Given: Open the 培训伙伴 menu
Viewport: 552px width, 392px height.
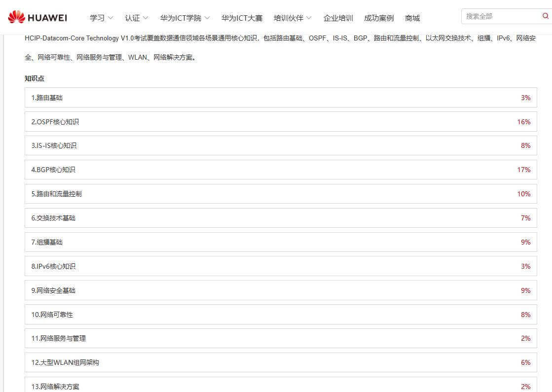Looking at the screenshot, I should point(288,18).
